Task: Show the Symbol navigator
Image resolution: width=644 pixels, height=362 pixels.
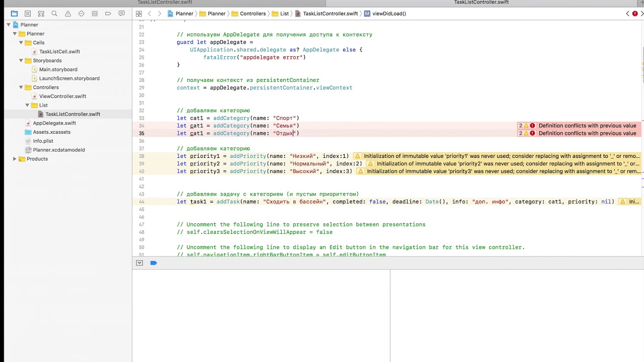Action: [x=41, y=14]
